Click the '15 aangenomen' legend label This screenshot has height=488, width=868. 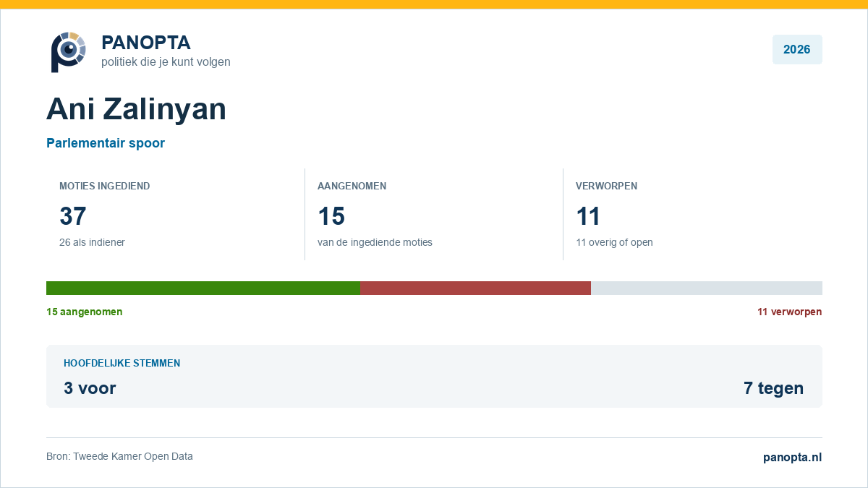point(85,312)
